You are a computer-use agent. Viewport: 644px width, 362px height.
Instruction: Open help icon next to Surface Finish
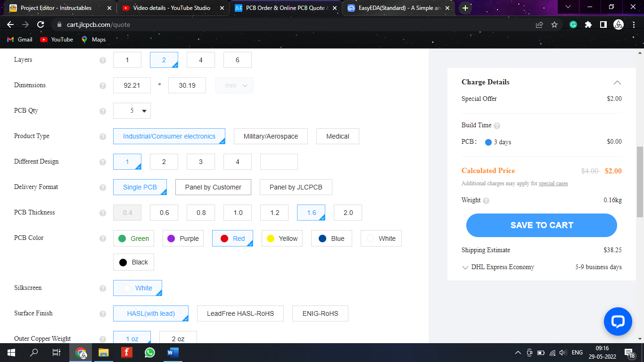point(103,314)
